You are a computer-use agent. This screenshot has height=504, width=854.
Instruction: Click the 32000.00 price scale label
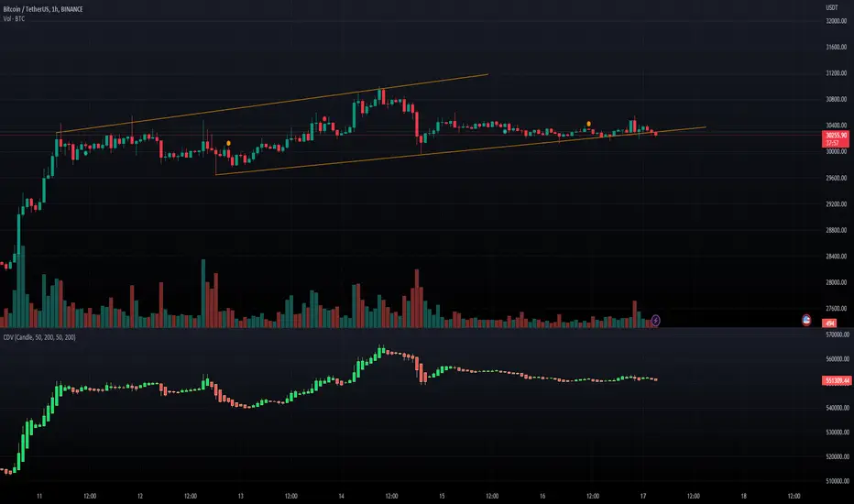[x=836, y=21]
